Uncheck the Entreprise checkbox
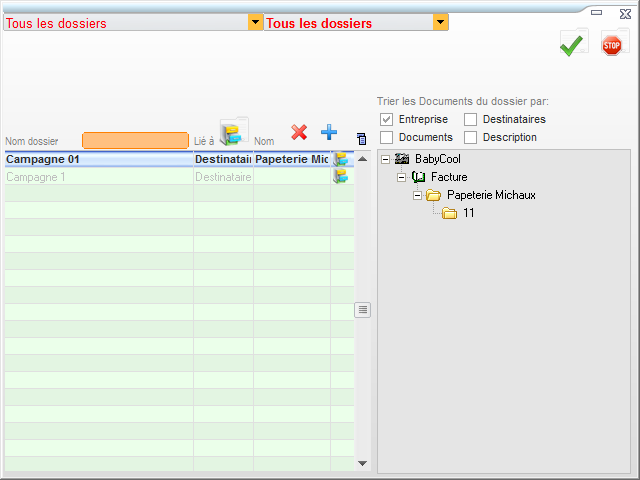The image size is (640, 480). [x=387, y=119]
